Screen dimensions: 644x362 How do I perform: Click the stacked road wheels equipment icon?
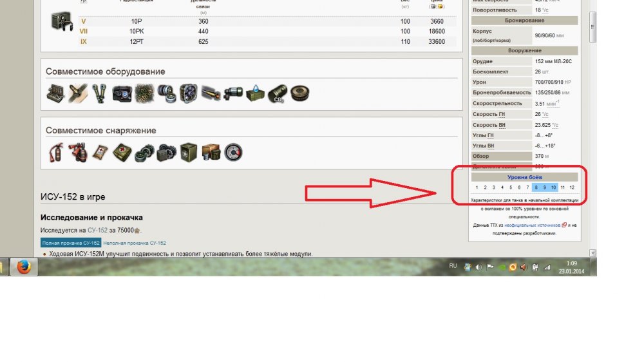[x=166, y=93]
